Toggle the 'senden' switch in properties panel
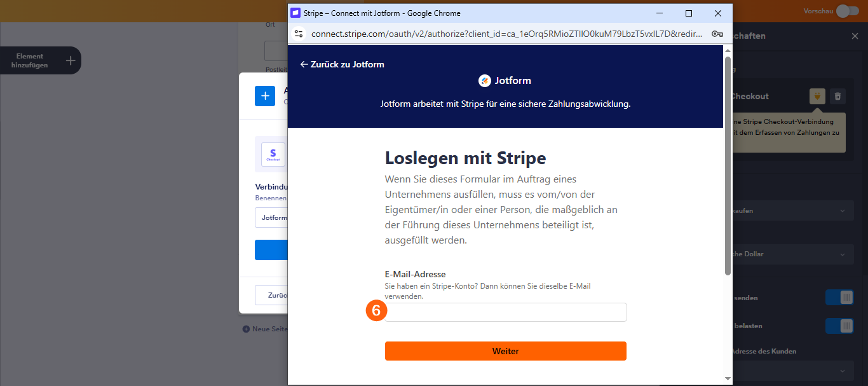The width and height of the screenshot is (868, 386). [839, 298]
